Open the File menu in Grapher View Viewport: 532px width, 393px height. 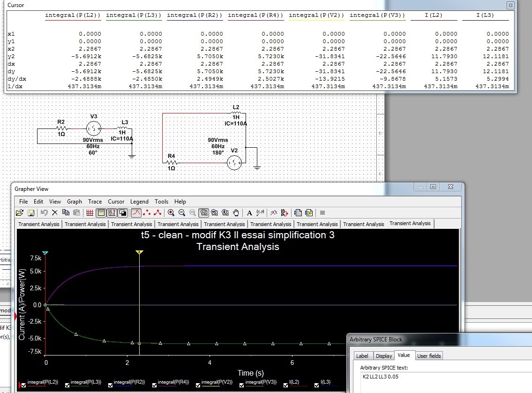click(23, 202)
